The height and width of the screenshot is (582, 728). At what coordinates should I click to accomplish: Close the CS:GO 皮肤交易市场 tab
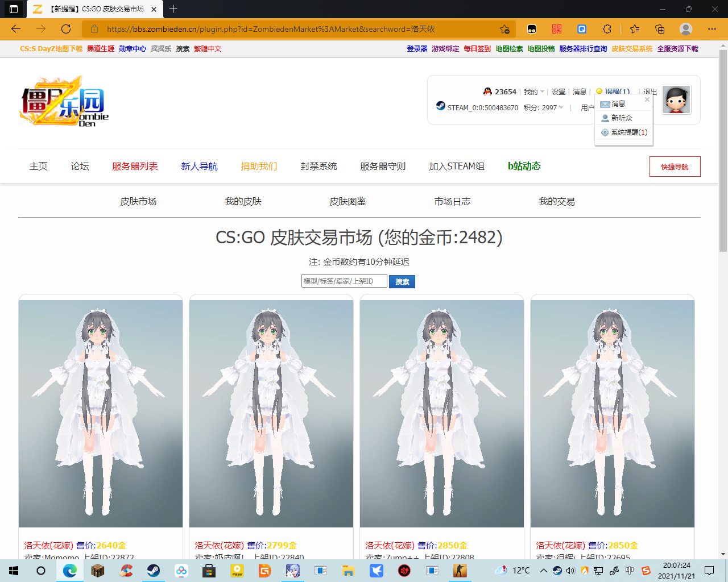(154, 9)
